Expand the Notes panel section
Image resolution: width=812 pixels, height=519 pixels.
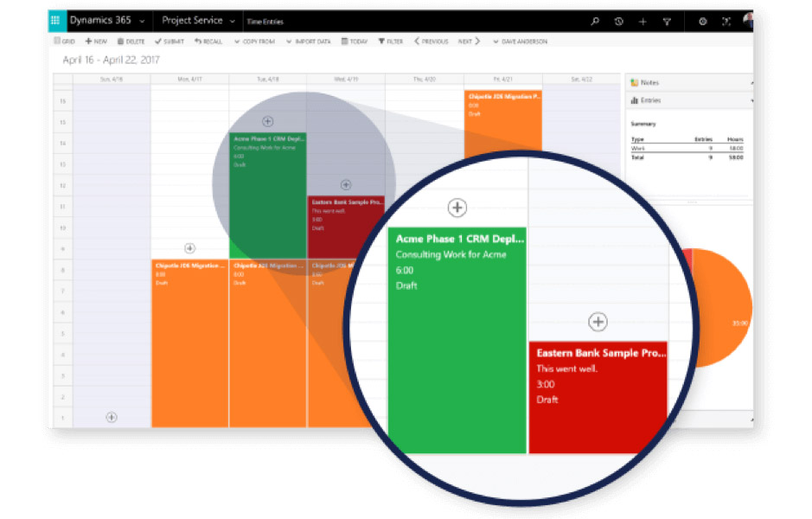coord(690,82)
